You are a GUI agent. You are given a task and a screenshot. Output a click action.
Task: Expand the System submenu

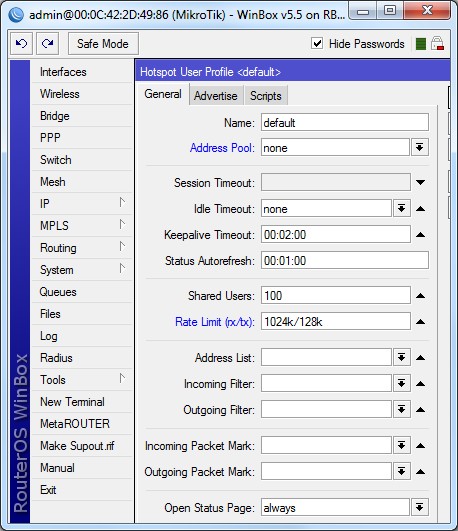tap(81, 270)
